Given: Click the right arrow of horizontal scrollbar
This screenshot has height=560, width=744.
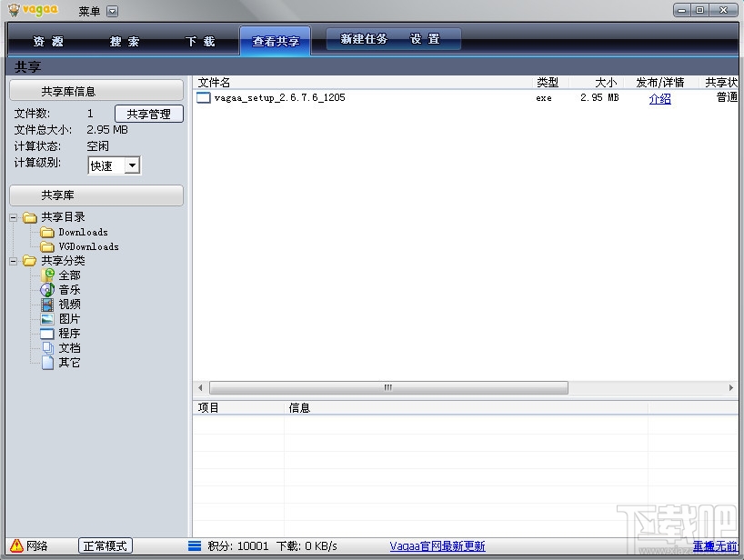Looking at the screenshot, I should click(730, 388).
